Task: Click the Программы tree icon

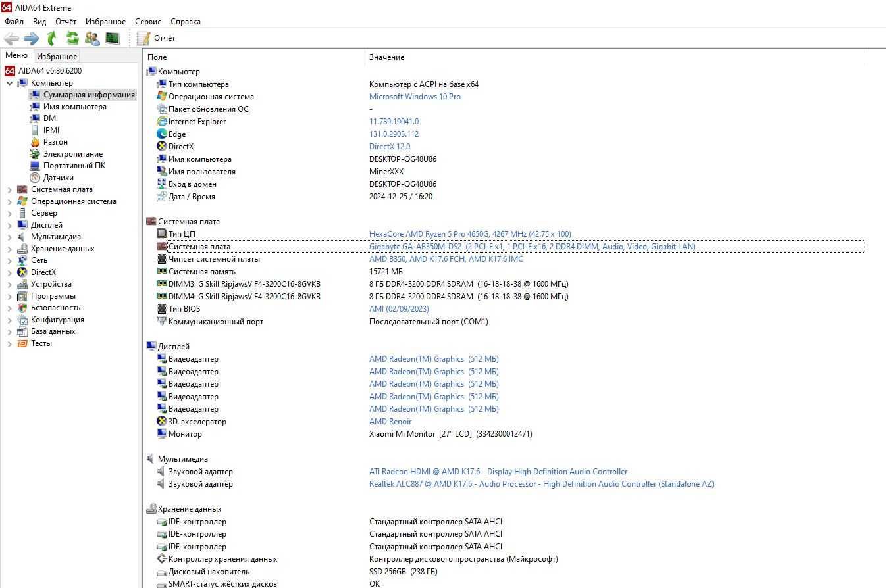Action: click(22, 296)
